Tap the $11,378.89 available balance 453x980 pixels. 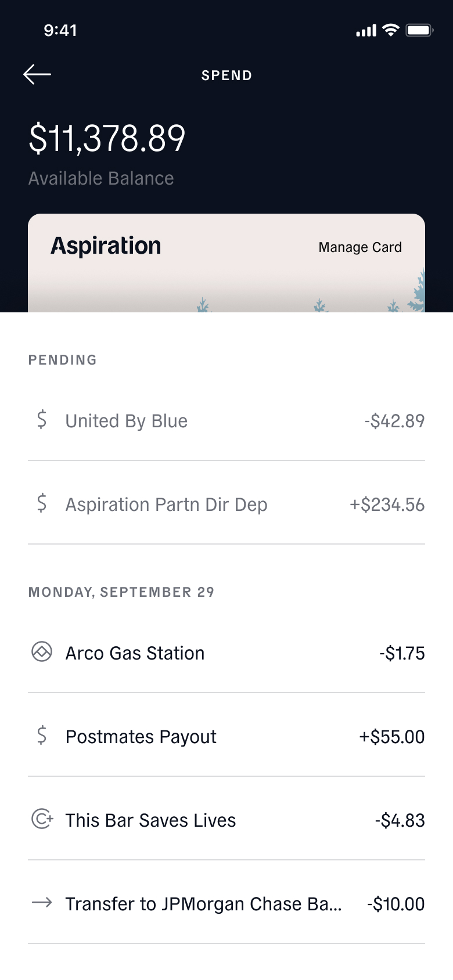coord(107,139)
